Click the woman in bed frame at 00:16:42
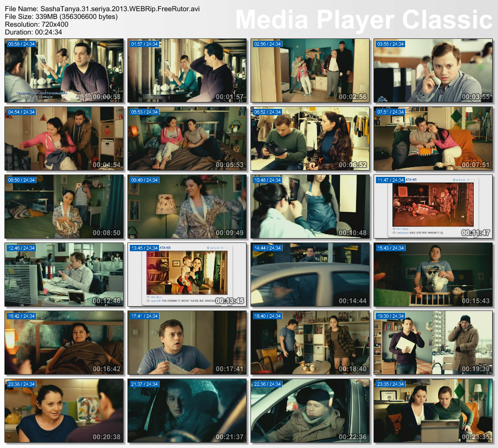This screenshot has height=448, width=498. coord(64,343)
